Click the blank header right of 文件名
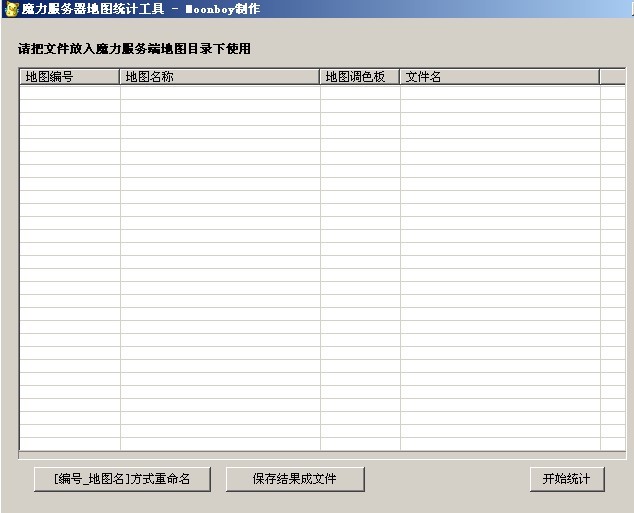The width and height of the screenshot is (634, 513). [612, 76]
